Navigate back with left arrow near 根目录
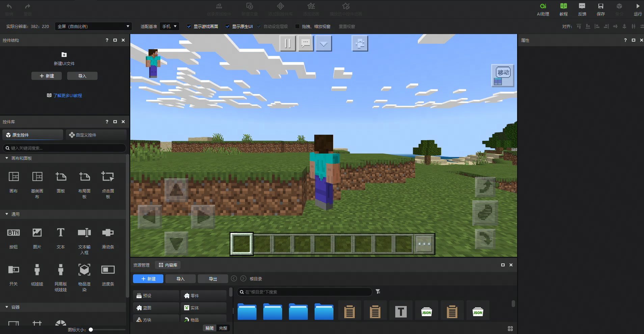Screen dimensions: 644x334 (234, 278)
